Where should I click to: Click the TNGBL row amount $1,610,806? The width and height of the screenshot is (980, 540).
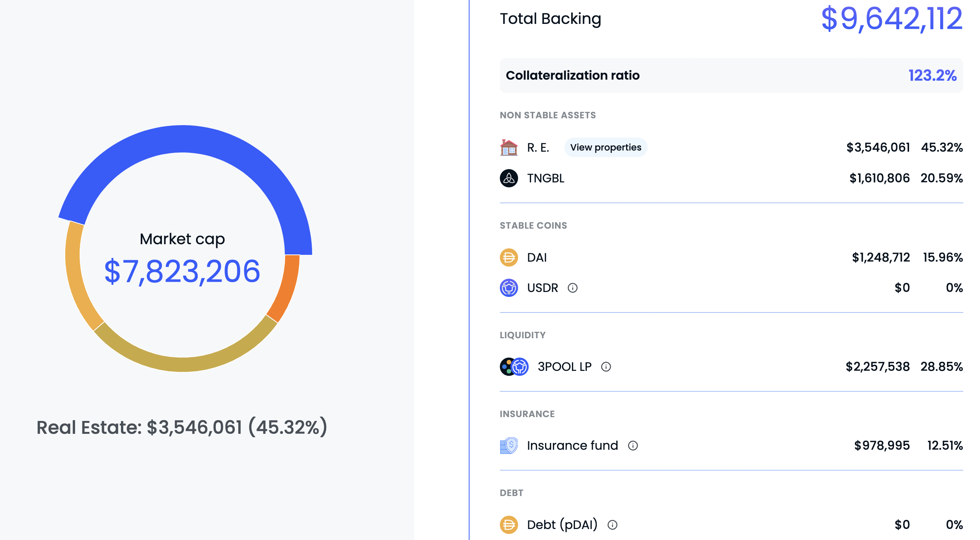click(x=879, y=178)
